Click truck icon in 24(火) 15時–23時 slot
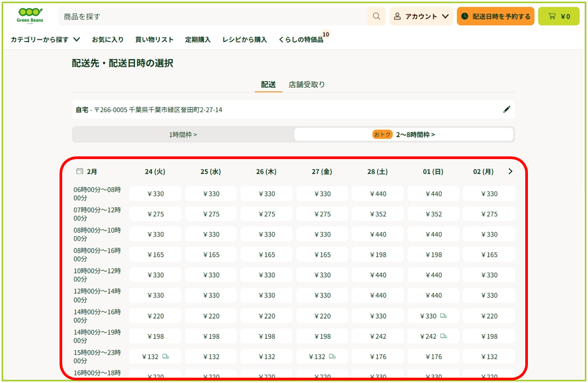588x383 pixels. (165, 356)
